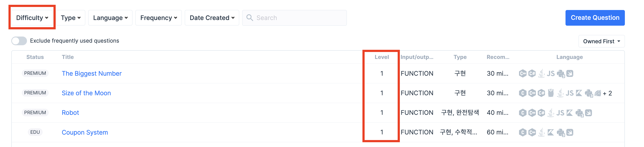Open the Difficulty filter dropdown
644x147 pixels.
click(x=32, y=18)
